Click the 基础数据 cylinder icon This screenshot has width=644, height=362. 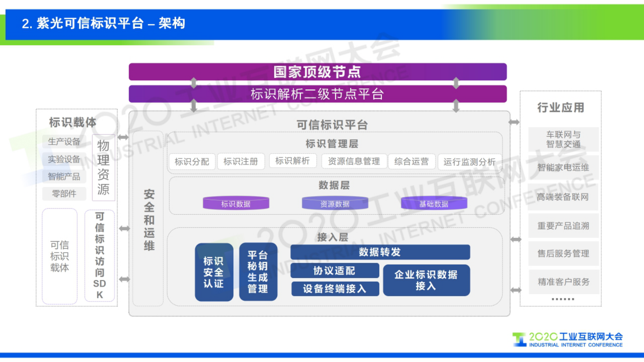(x=434, y=203)
